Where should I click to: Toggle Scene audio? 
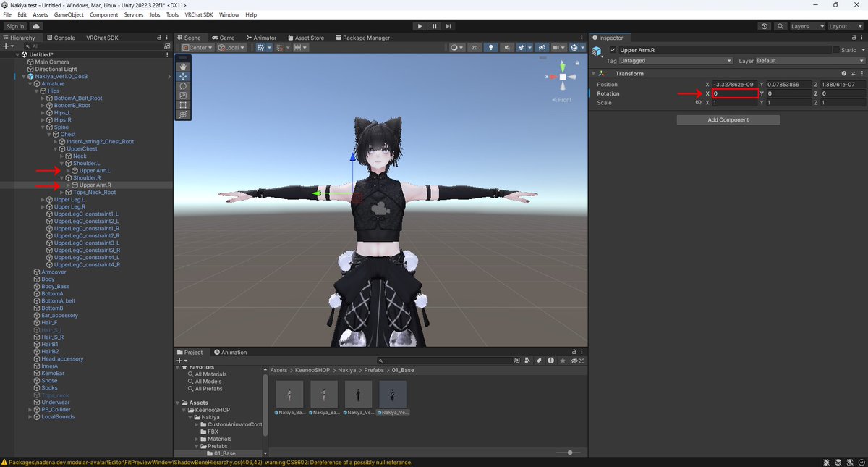click(506, 47)
